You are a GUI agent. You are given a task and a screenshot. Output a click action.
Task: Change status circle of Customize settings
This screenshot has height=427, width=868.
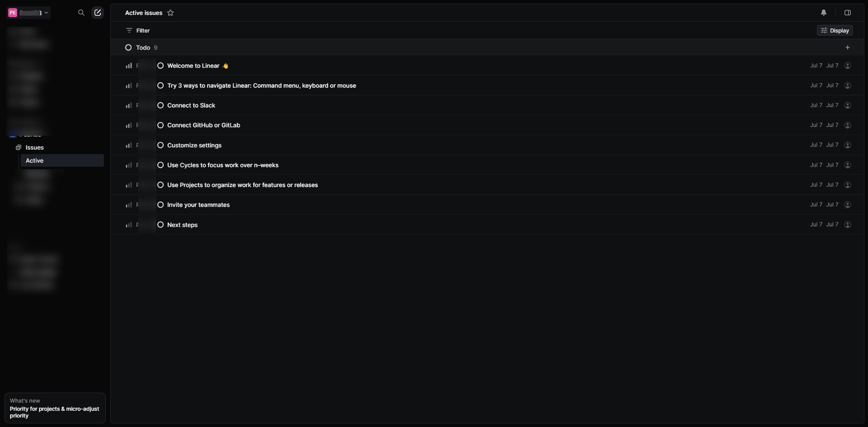pos(160,145)
